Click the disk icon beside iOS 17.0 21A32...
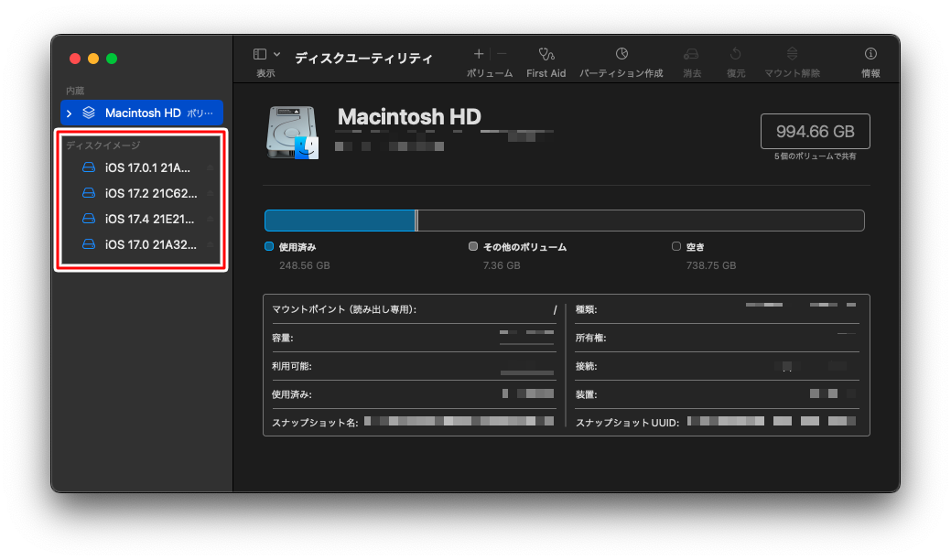Screen dimensions: 951x560 pyautogui.click(x=89, y=244)
